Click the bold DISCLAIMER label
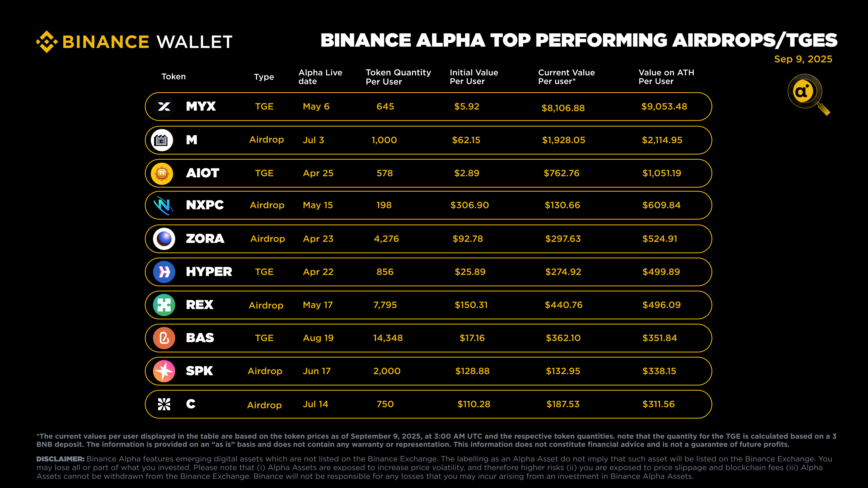 [x=60, y=459]
